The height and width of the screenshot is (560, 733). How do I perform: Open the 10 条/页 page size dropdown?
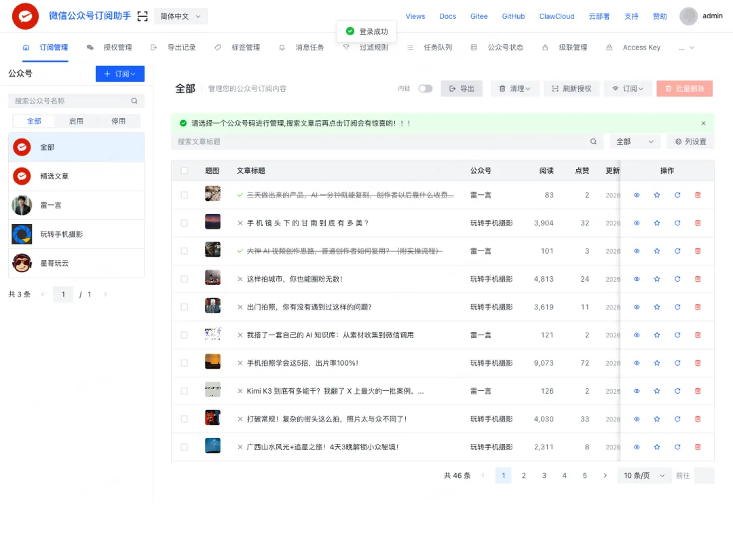coord(644,475)
